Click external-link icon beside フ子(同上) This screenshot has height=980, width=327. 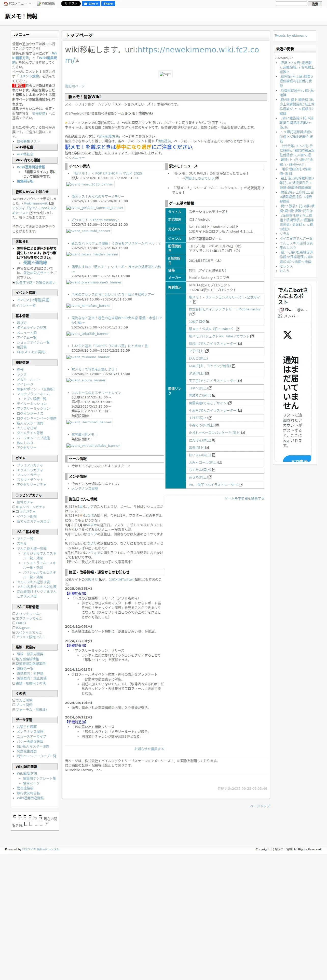pos(207,351)
